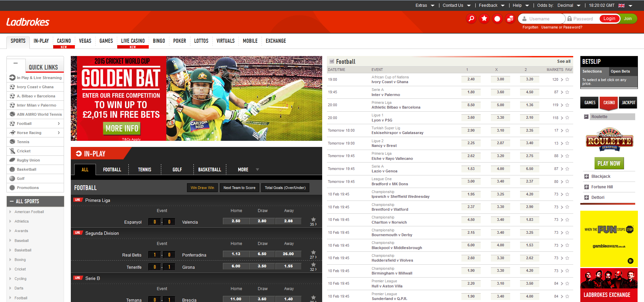Open the Contact Us dropdown

pyautogui.click(x=456, y=5)
